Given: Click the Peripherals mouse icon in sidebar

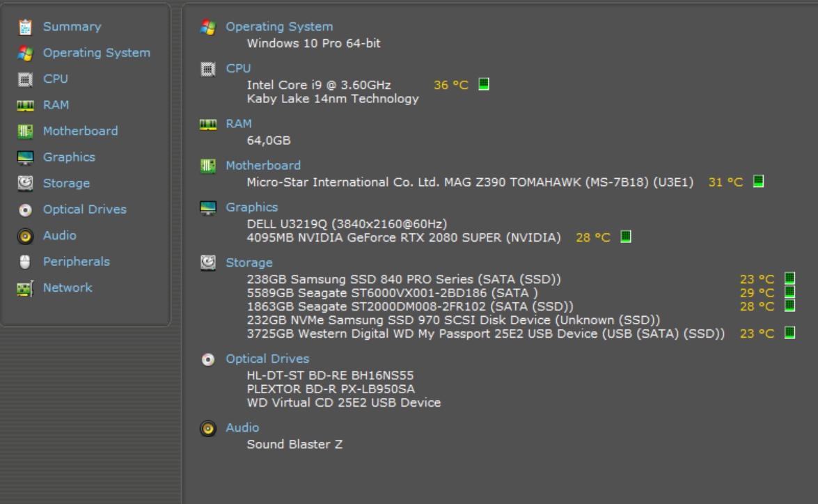Looking at the screenshot, I should coord(25,261).
